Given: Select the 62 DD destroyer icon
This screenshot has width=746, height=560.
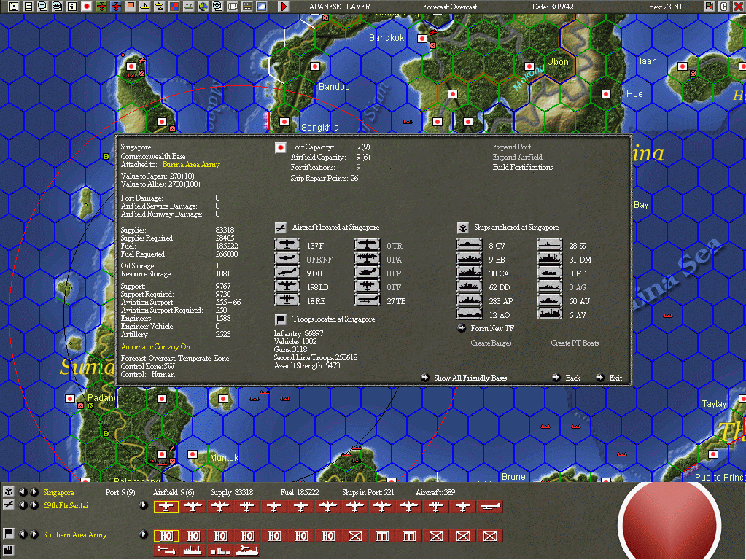Looking at the screenshot, I should (469, 287).
